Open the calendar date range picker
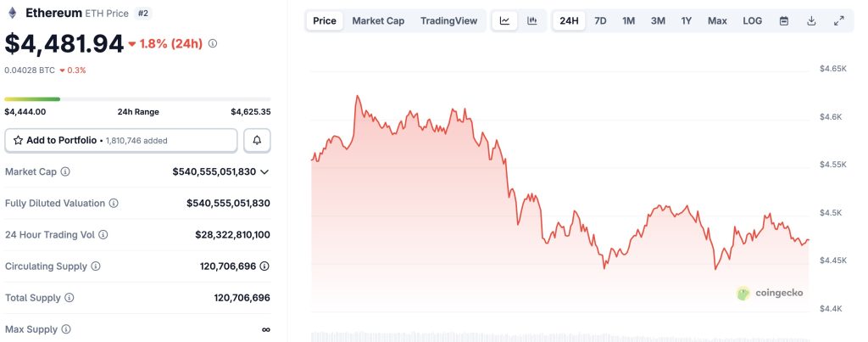Viewport: 868px width, 342px height. tap(784, 20)
